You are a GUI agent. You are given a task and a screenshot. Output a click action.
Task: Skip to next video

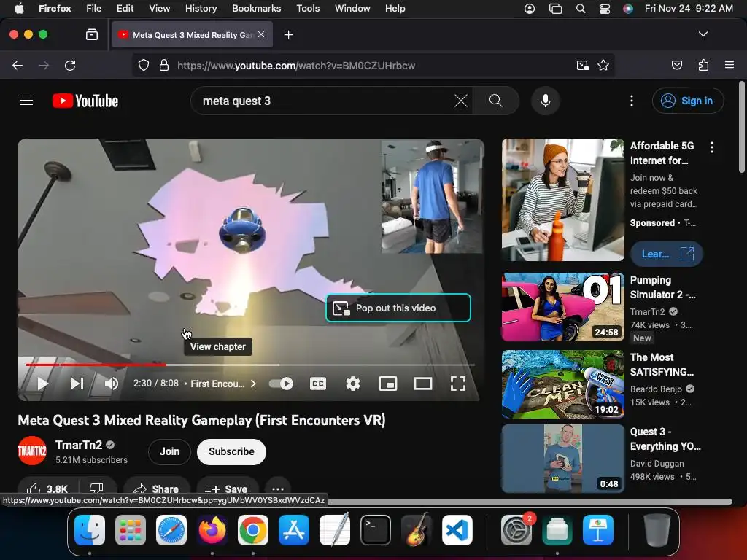coord(77,384)
